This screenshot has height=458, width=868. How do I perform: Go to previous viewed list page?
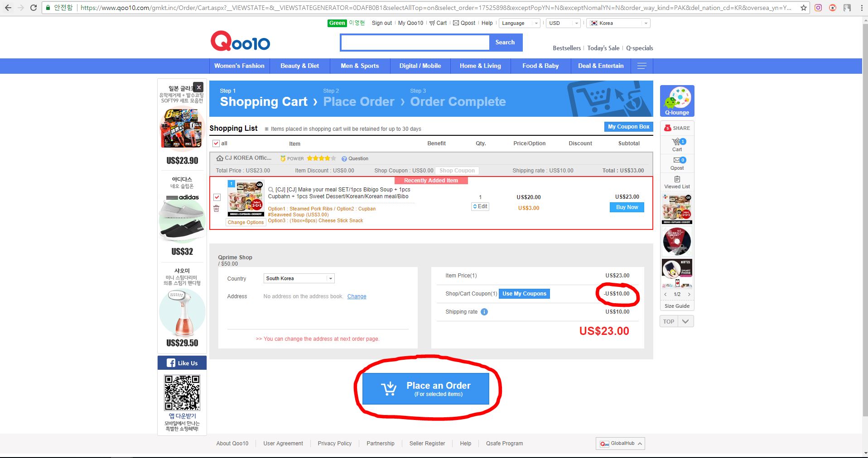click(x=665, y=294)
